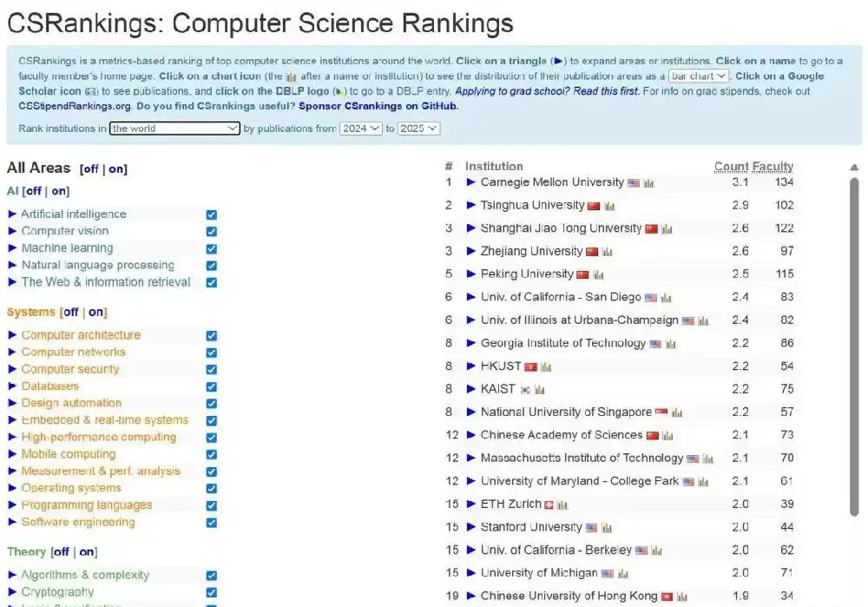Click the Faculty column header
The image size is (868, 607).
pos(773,166)
